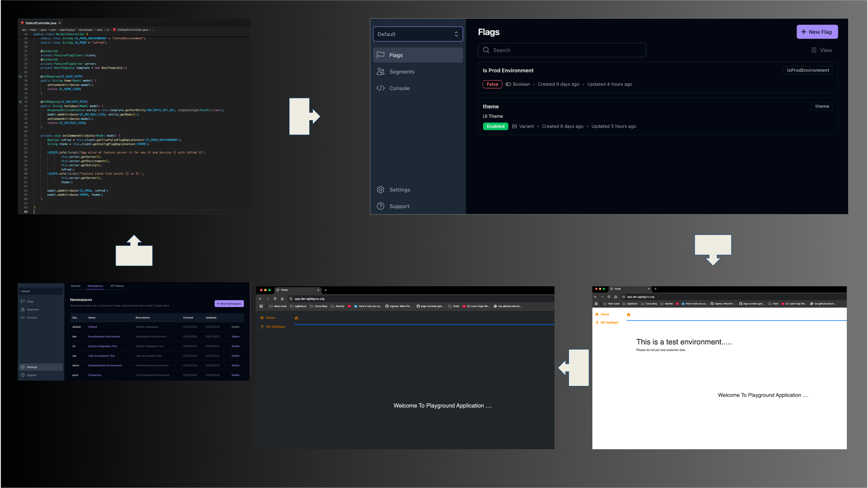
Task: Toggle the Enabled badge on the theme flag
Action: (495, 126)
